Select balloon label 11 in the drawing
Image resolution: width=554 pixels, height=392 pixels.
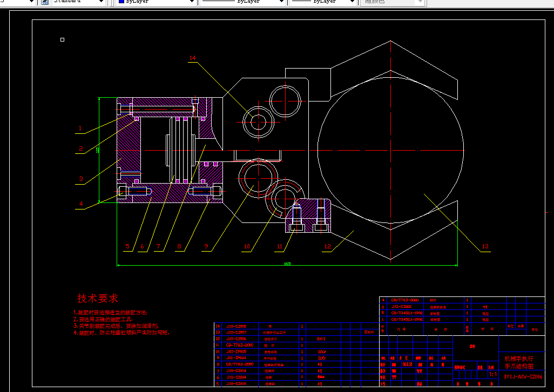point(280,246)
